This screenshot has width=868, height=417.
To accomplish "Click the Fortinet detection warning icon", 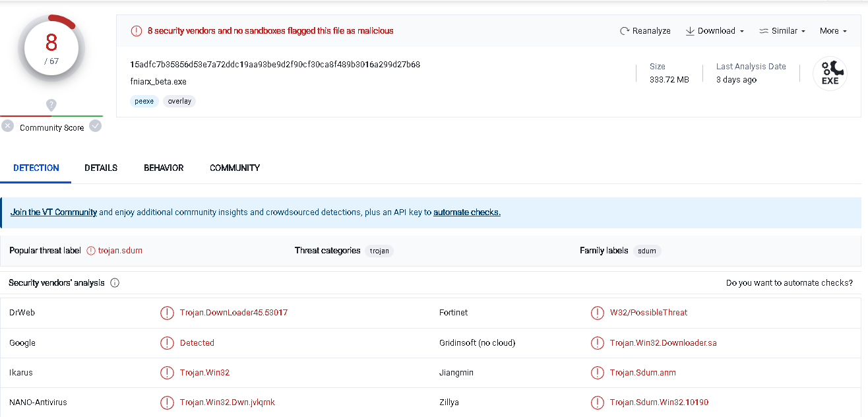I will click(x=597, y=313).
